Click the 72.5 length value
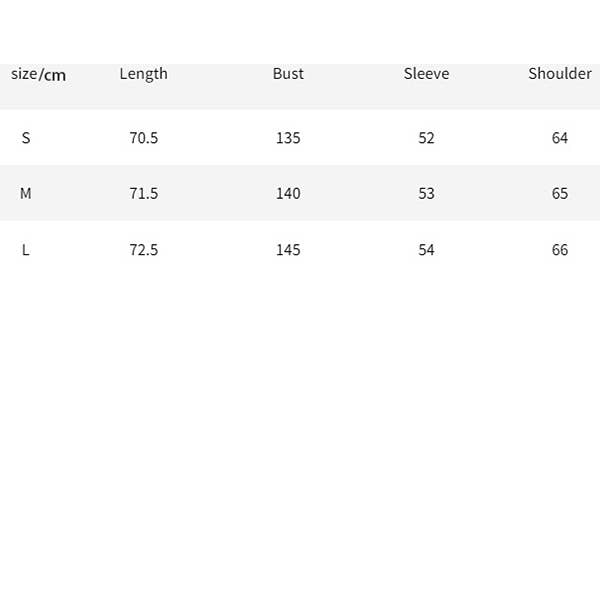This screenshot has height=600, width=600. point(143,250)
